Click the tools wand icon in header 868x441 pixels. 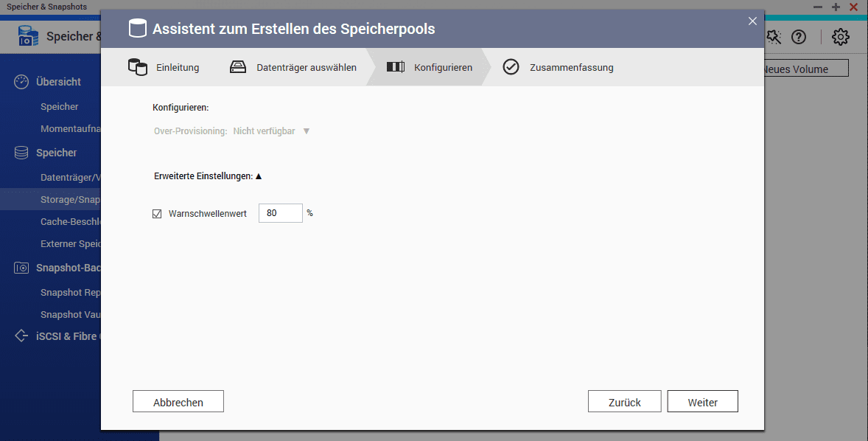(774, 37)
